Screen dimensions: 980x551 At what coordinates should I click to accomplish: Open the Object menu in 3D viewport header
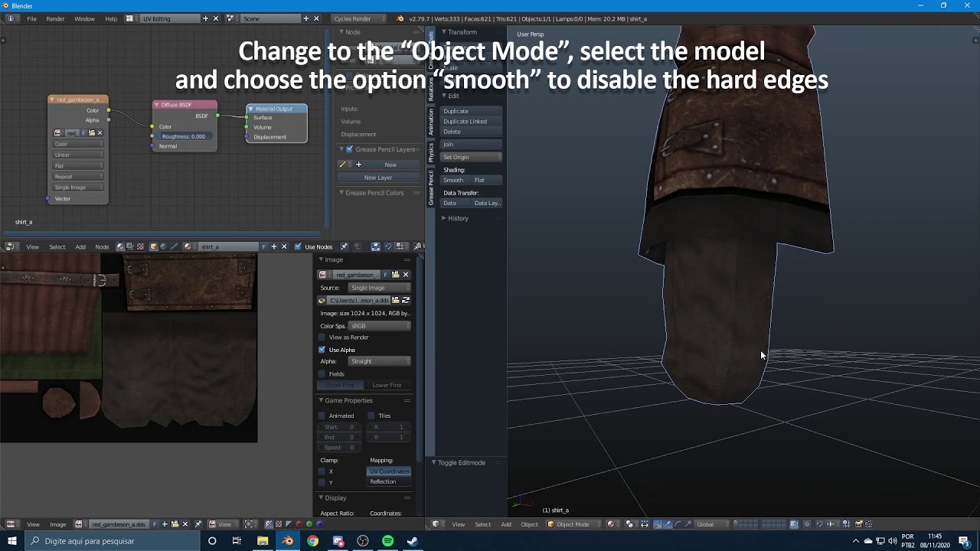(530, 524)
